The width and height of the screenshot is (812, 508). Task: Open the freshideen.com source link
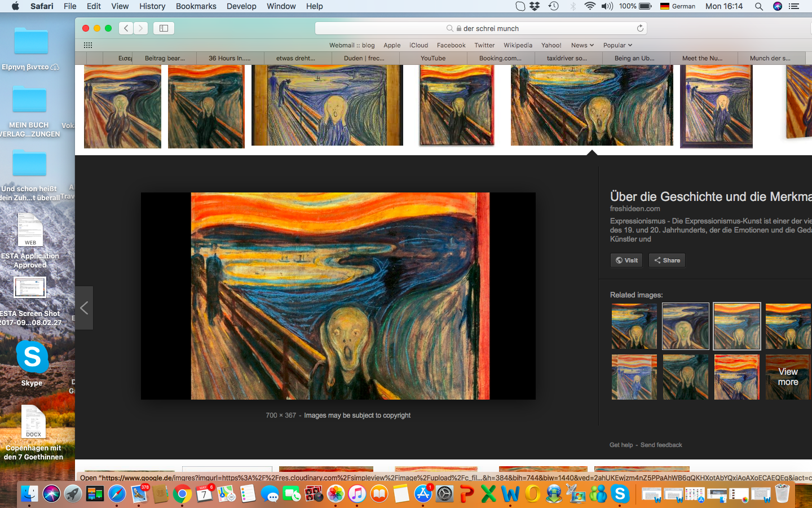coord(635,209)
